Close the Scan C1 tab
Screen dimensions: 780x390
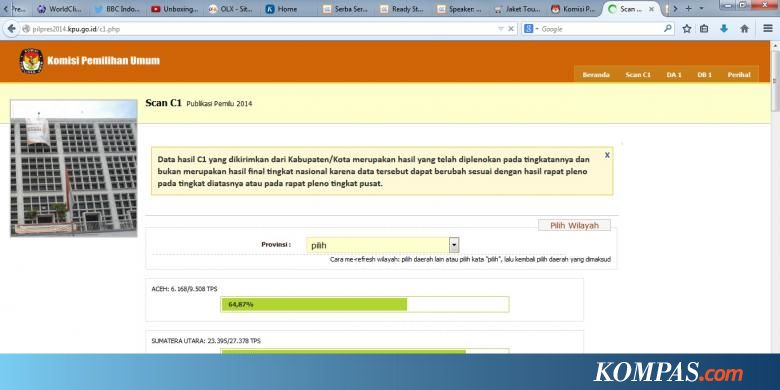coord(651,9)
